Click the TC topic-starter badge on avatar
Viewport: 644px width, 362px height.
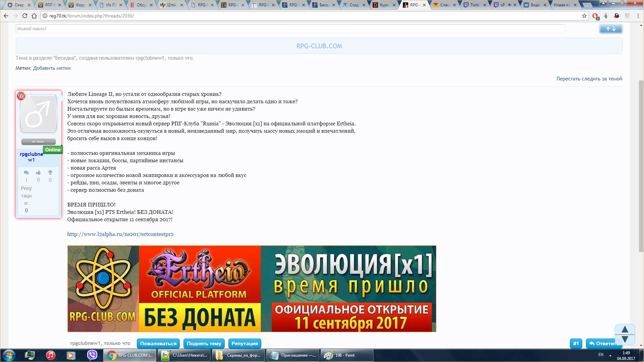click(21, 96)
